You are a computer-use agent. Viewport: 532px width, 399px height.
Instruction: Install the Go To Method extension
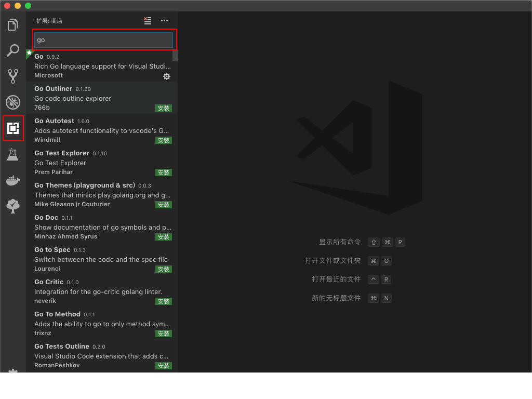coord(164,334)
